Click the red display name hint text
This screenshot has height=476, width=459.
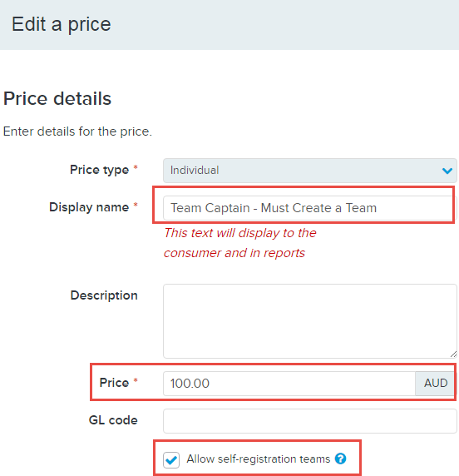click(x=240, y=243)
